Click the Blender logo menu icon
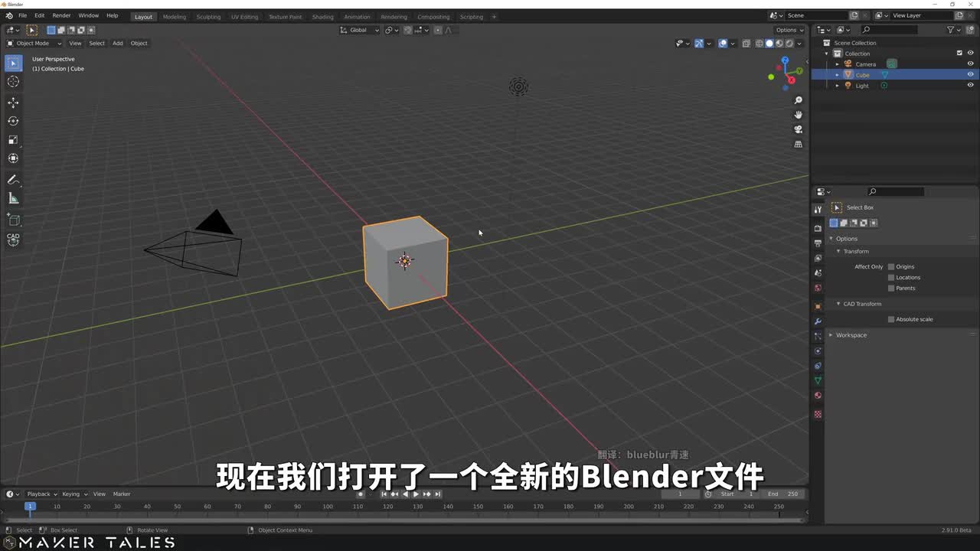 (x=9, y=15)
